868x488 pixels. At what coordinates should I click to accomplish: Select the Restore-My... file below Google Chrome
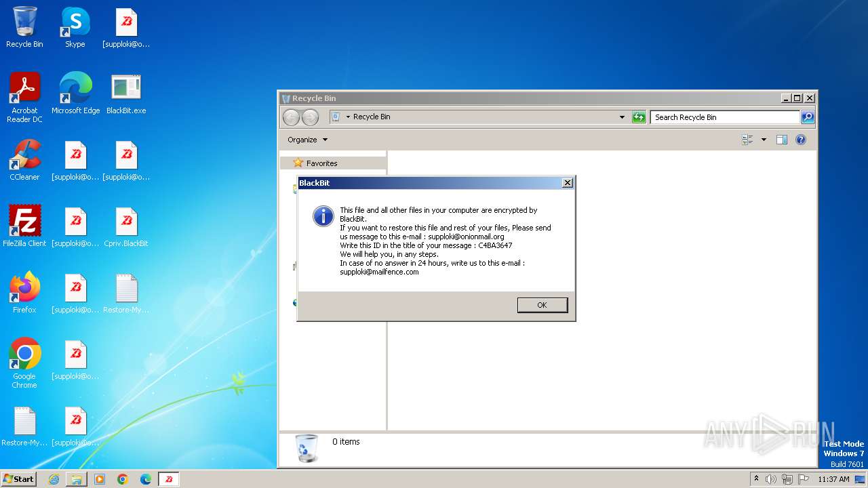(x=24, y=426)
